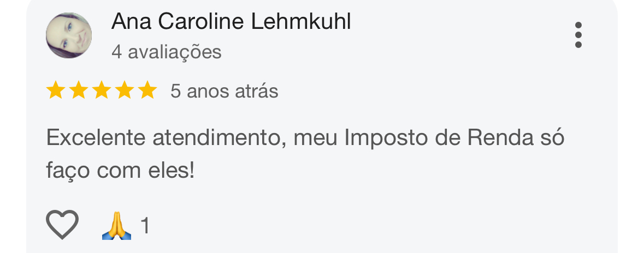The image size is (644, 253).
Task: Click the word "avaliações" under the name
Action: click(x=174, y=52)
